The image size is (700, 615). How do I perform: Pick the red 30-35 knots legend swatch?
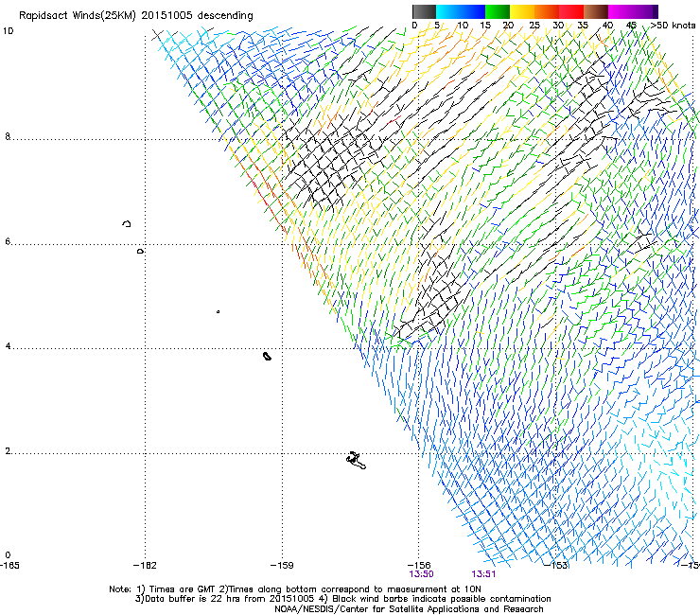tap(571, 11)
